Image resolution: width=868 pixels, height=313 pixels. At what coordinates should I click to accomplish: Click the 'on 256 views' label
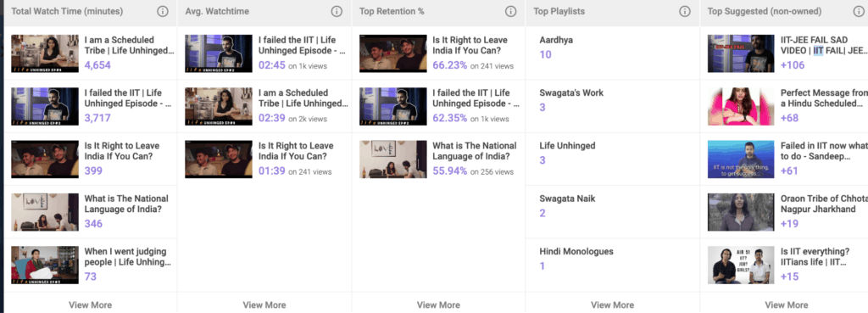tap(492, 171)
